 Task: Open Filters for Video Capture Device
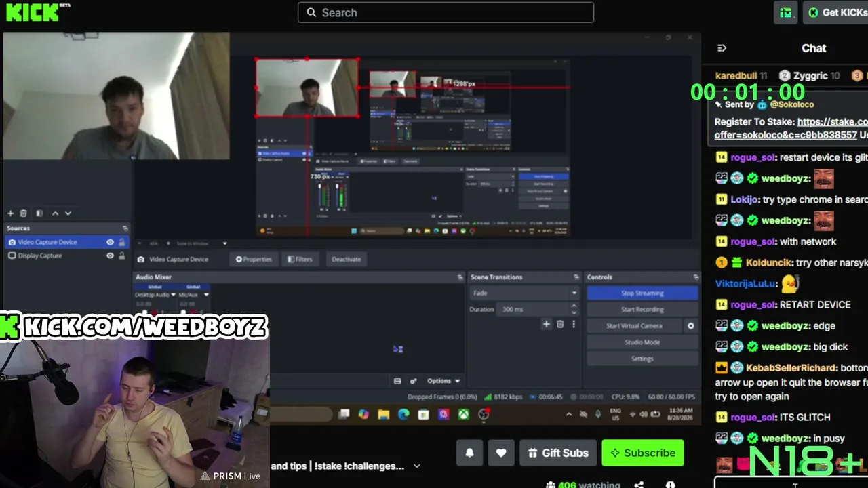coord(300,259)
